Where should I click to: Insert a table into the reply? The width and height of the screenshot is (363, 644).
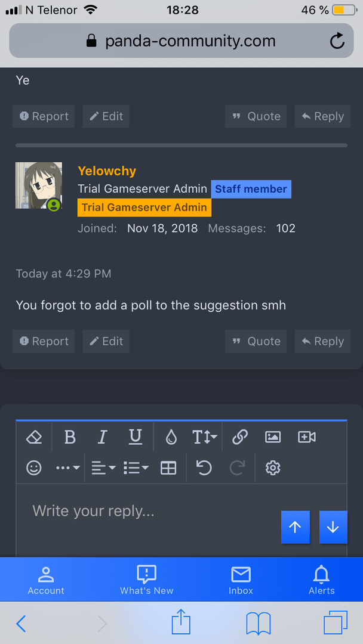point(168,467)
